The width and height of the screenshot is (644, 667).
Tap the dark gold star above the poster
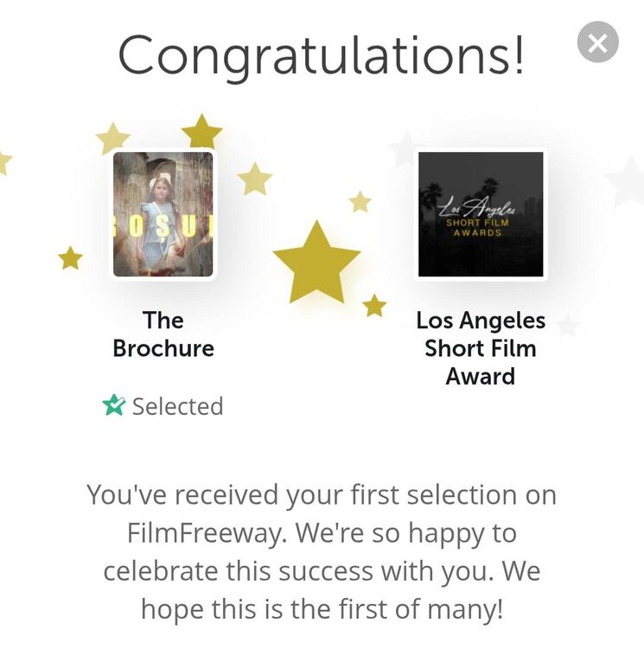(x=201, y=132)
